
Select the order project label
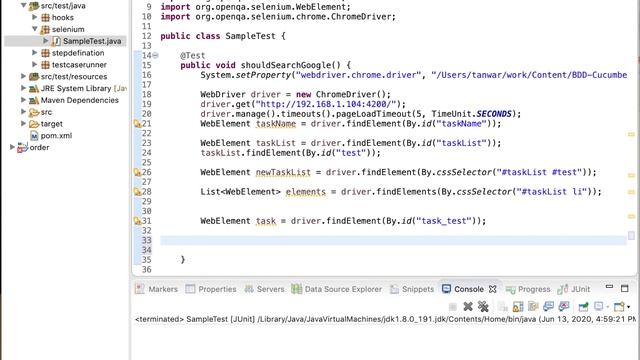click(39, 148)
